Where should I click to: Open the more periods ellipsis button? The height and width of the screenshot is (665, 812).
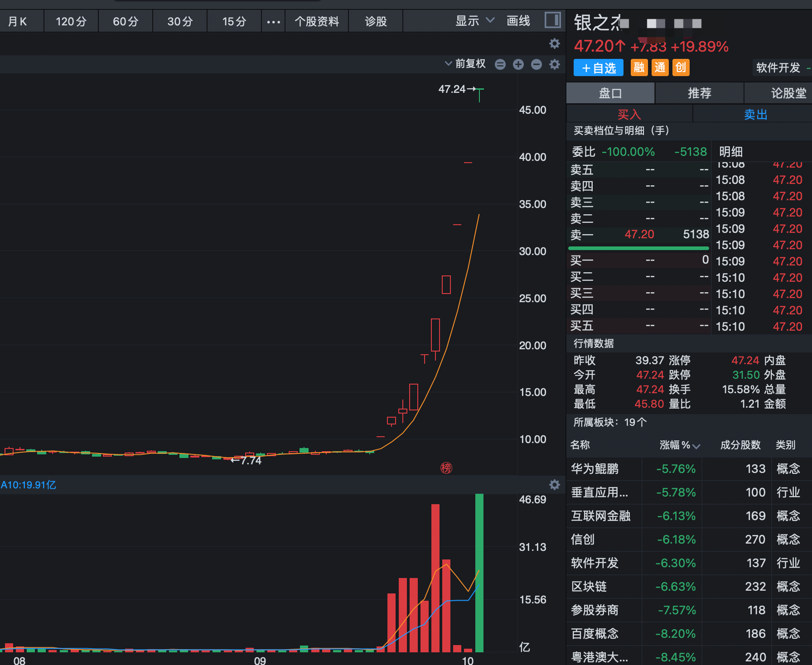pyautogui.click(x=273, y=21)
